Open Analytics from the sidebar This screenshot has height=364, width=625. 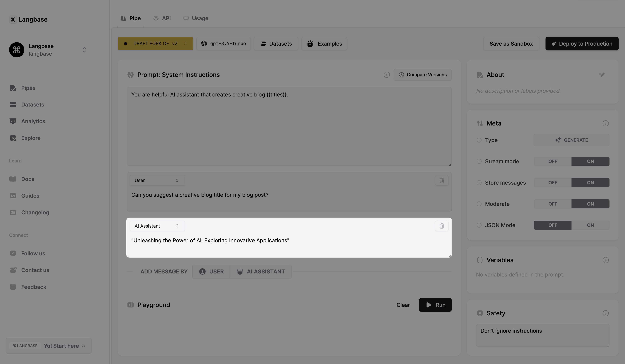tap(33, 121)
